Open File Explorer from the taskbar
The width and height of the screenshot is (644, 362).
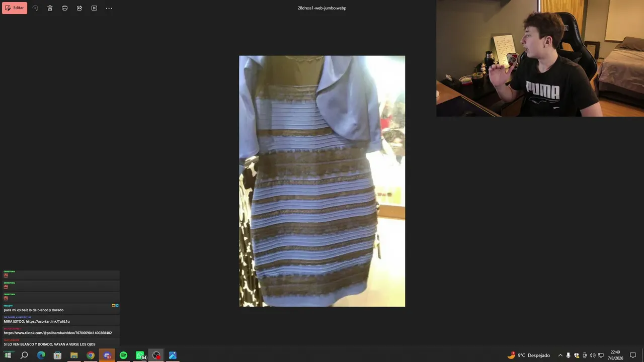74,355
